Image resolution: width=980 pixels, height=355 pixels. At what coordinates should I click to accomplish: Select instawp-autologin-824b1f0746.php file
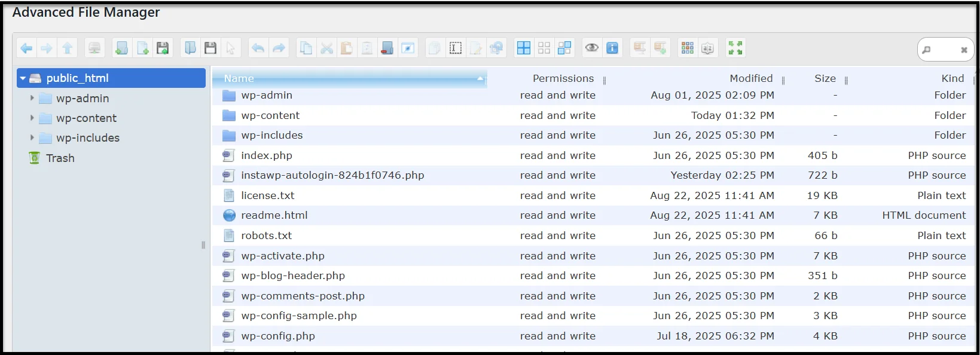[x=593, y=175]
